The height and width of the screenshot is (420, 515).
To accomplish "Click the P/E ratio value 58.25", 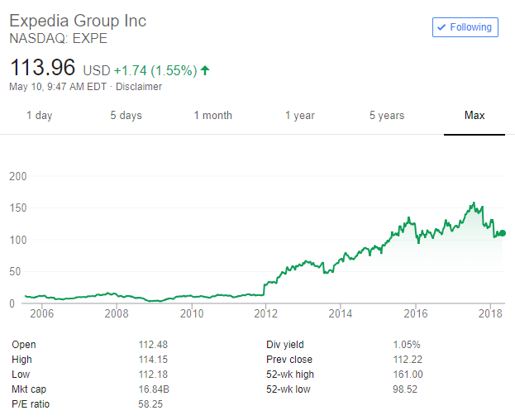I will [150, 403].
